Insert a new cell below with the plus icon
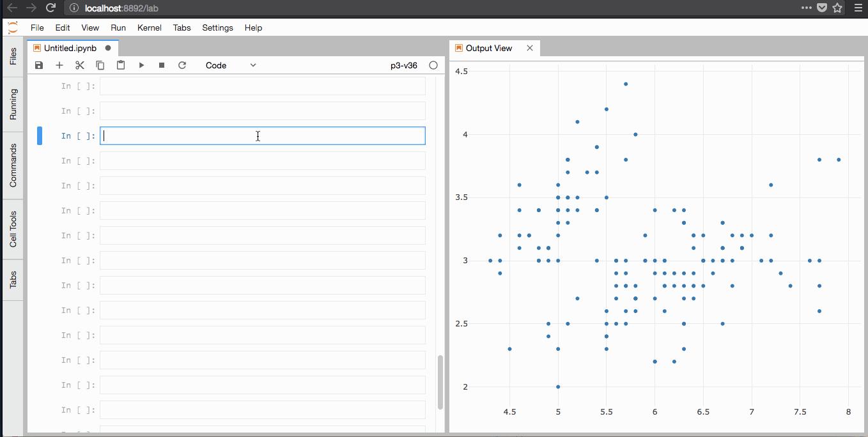This screenshot has height=437, width=868. point(59,65)
